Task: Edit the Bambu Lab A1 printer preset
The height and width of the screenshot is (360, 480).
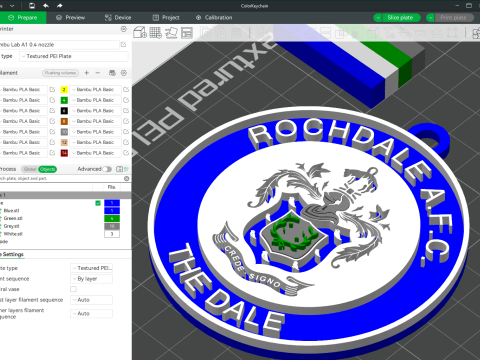Action: 123,44
